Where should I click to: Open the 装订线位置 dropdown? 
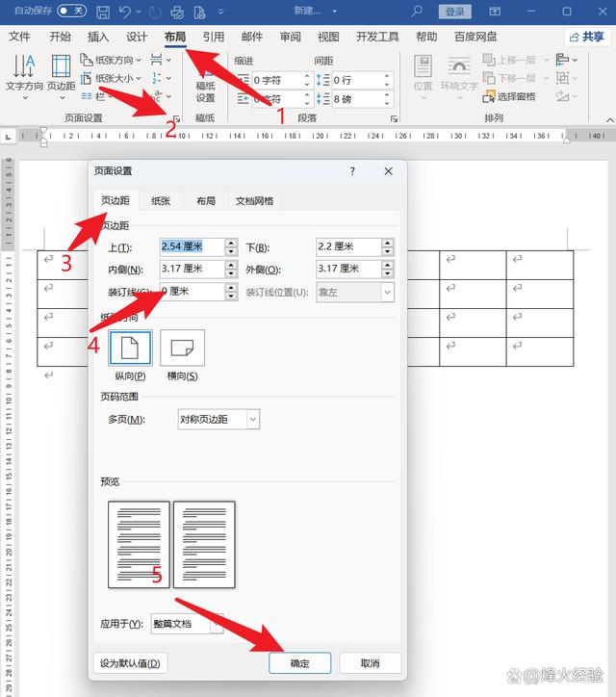point(387,292)
